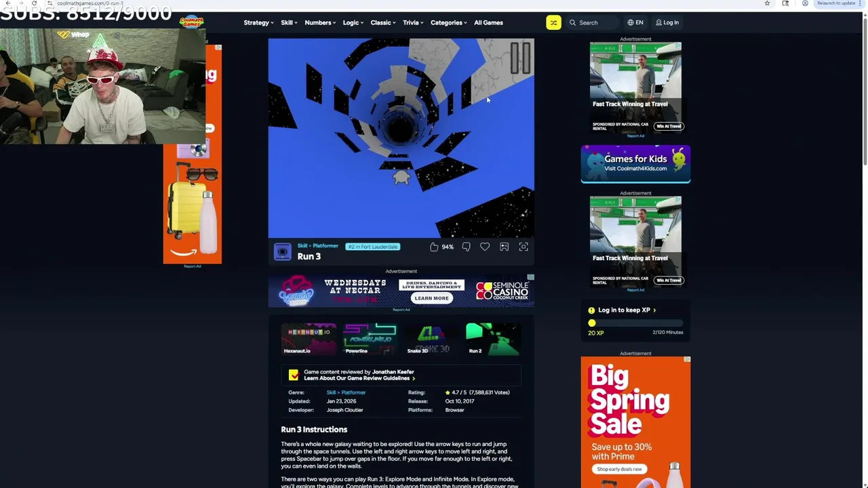The height and width of the screenshot is (488, 868).
Task: Open the EN language selector
Action: click(x=635, y=22)
